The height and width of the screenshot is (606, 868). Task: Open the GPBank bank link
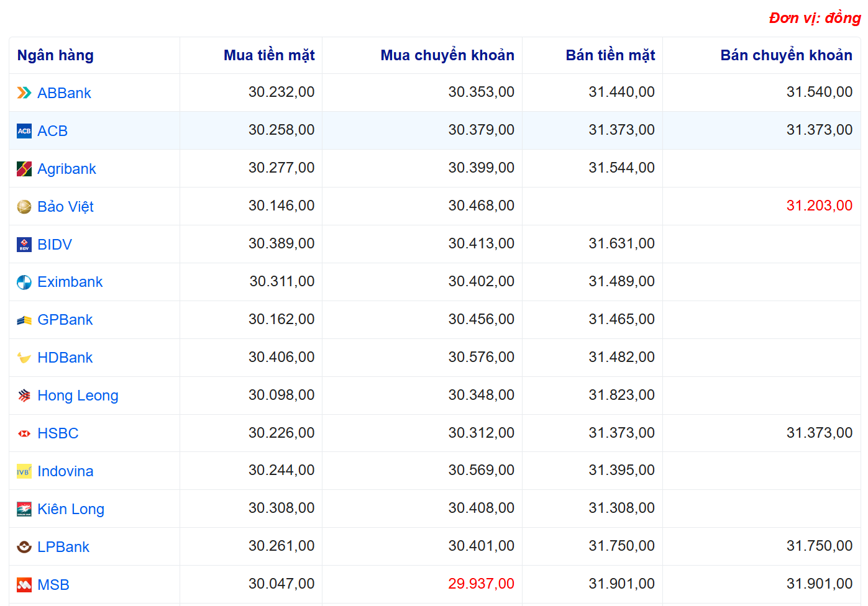pos(65,320)
